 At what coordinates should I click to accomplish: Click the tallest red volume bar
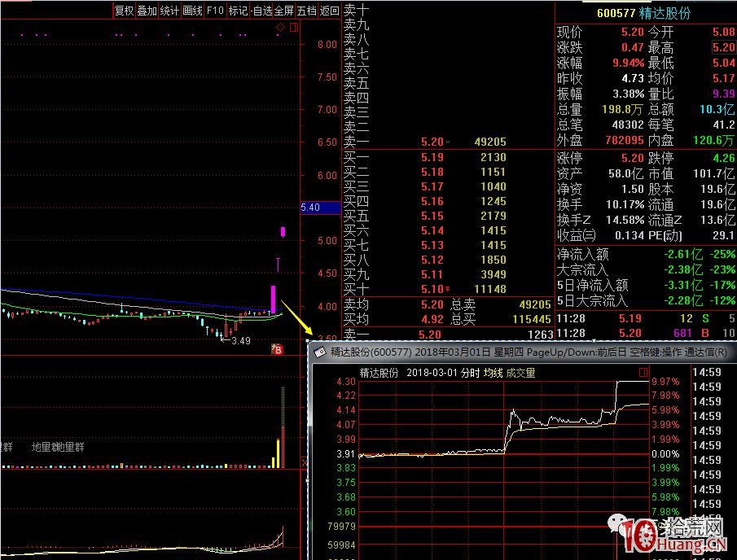[283, 447]
